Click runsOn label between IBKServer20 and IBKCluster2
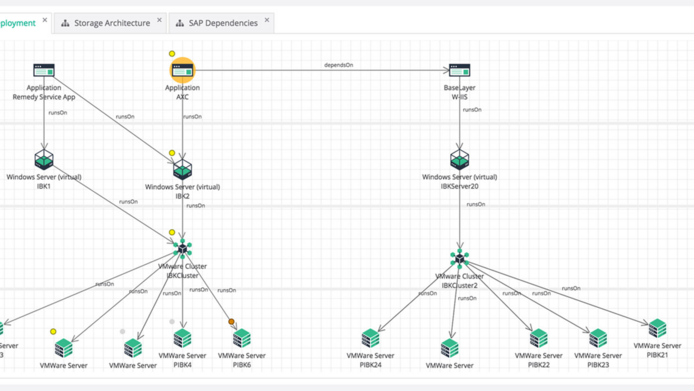The image size is (694, 391). [476, 205]
